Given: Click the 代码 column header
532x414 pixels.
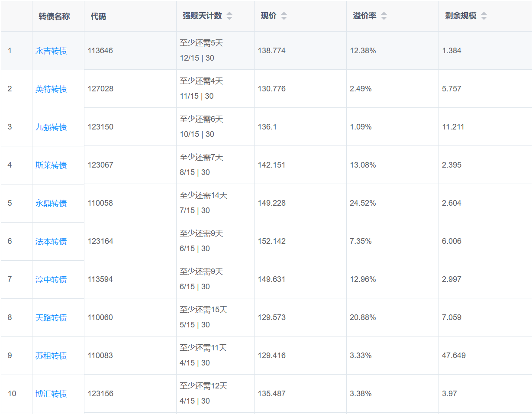Looking at the screenshot, I should 98,16.
